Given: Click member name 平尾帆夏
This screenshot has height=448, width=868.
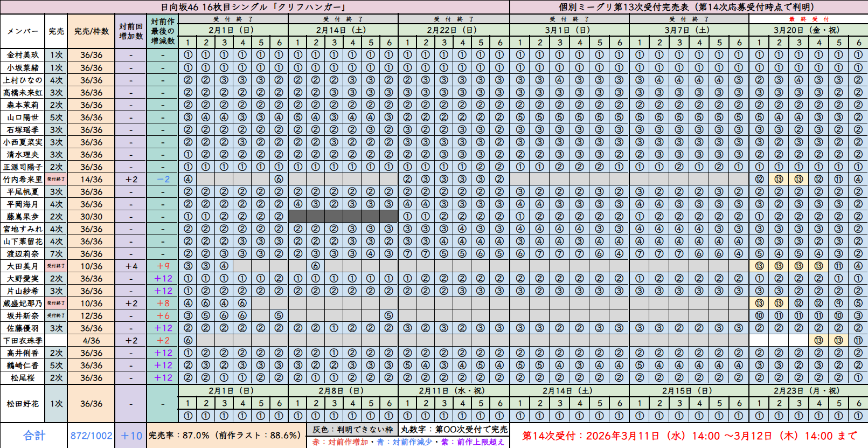Looking at the screenshot, I should pos(23,192).
